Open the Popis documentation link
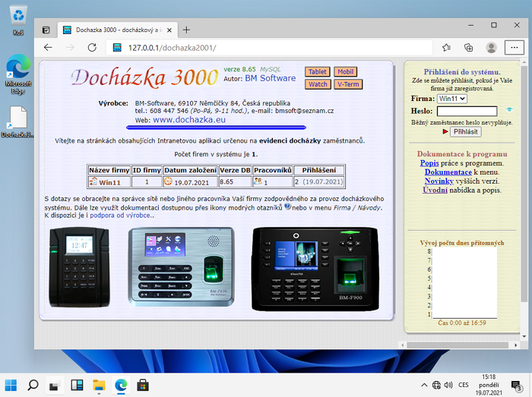Screen dimensions: 532x397 (x=429, y=163)
